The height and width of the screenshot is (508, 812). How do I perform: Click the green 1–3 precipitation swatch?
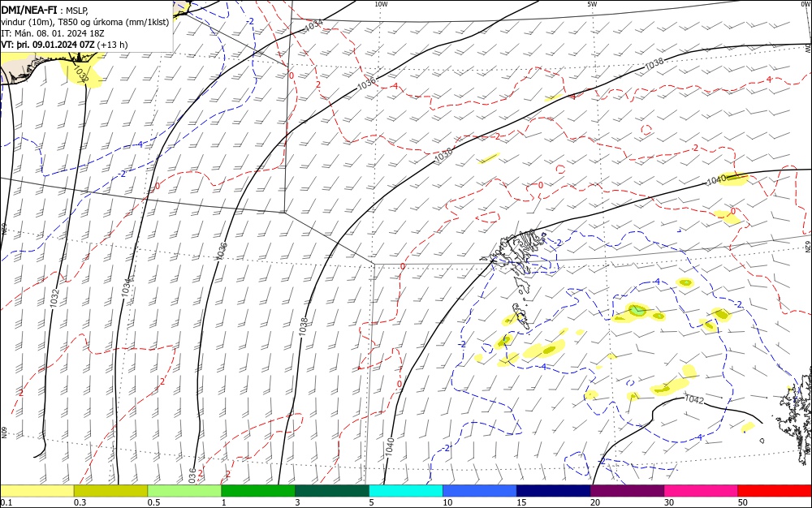coord(258,491)
